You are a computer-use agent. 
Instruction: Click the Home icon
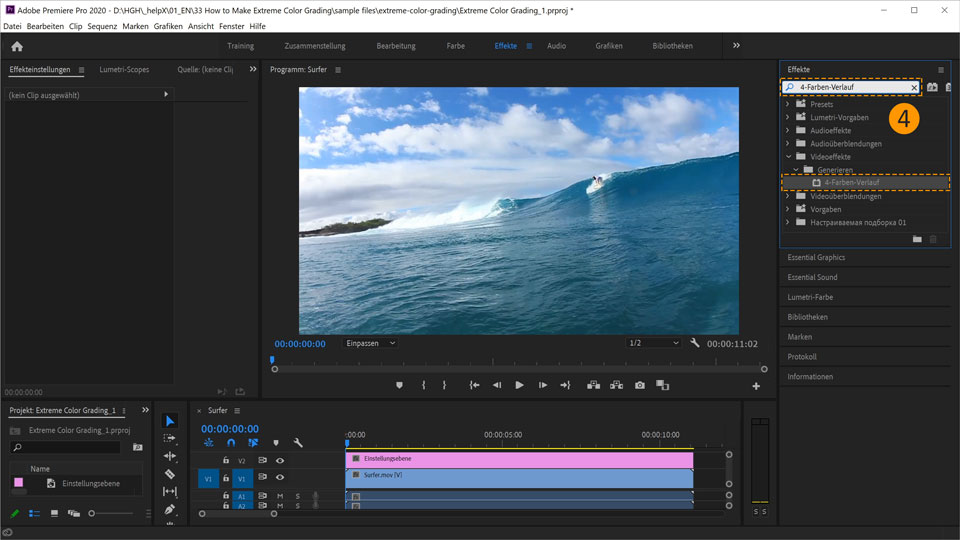coord(17,46)
